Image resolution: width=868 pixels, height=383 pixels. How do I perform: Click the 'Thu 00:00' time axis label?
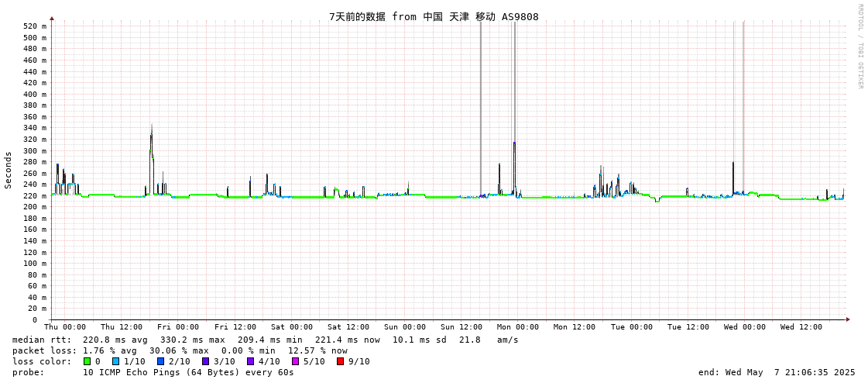[x=65, y=327]
